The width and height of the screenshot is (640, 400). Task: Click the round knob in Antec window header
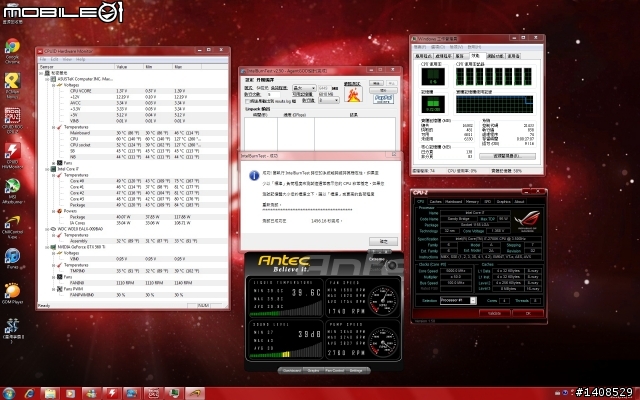pyautogui.click(x=391, y=265)
